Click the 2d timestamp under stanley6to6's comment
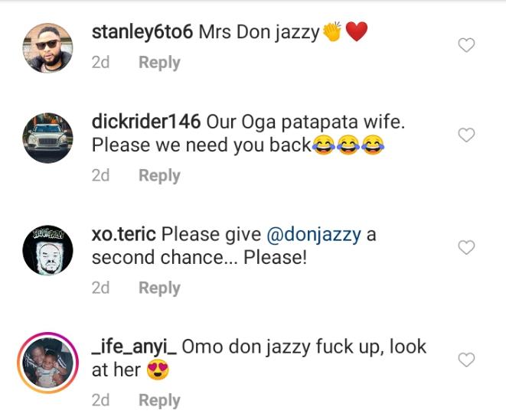Image resolution: width=506 pixels, height=420 pixels. pyautogui.click(x=101, y=63)
